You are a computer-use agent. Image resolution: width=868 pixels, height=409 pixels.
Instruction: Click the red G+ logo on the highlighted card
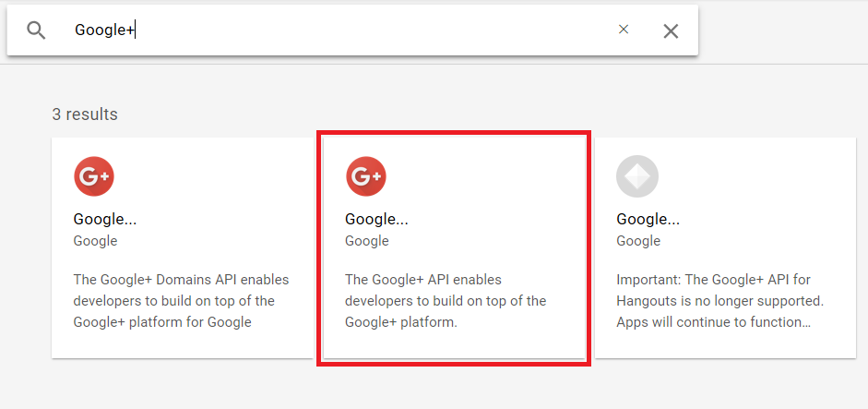[365, 176]
